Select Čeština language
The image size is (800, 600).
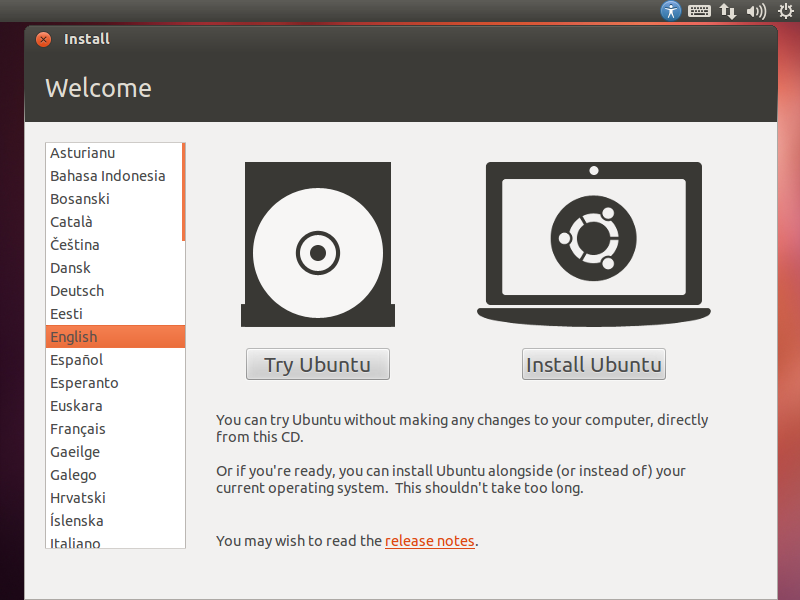114,245
